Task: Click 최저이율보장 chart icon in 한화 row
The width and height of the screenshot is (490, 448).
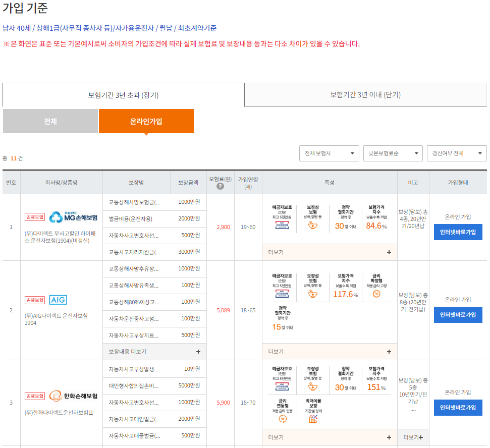Action: coord(313,419)
